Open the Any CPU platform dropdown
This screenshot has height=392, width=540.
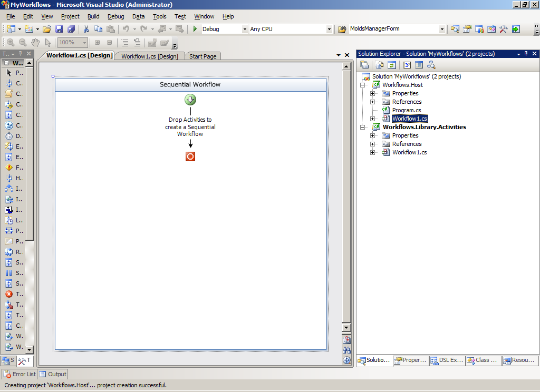[329, 29]
